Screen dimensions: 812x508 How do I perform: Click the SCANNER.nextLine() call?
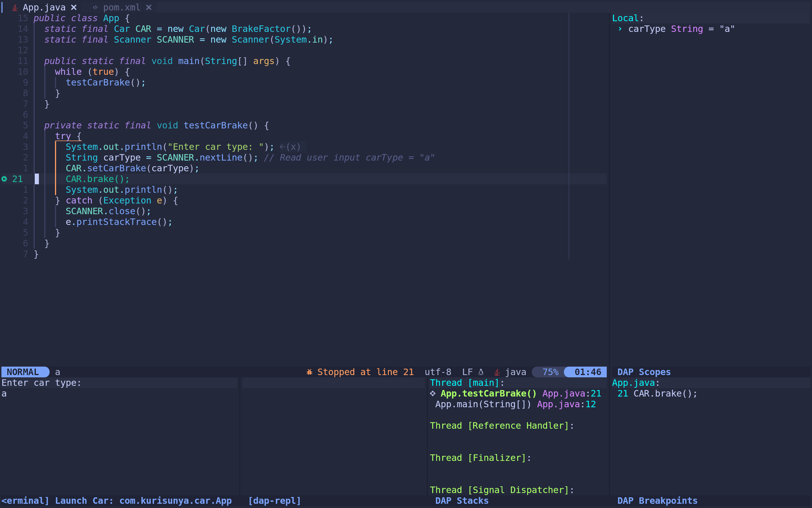(x=207, y=157)
